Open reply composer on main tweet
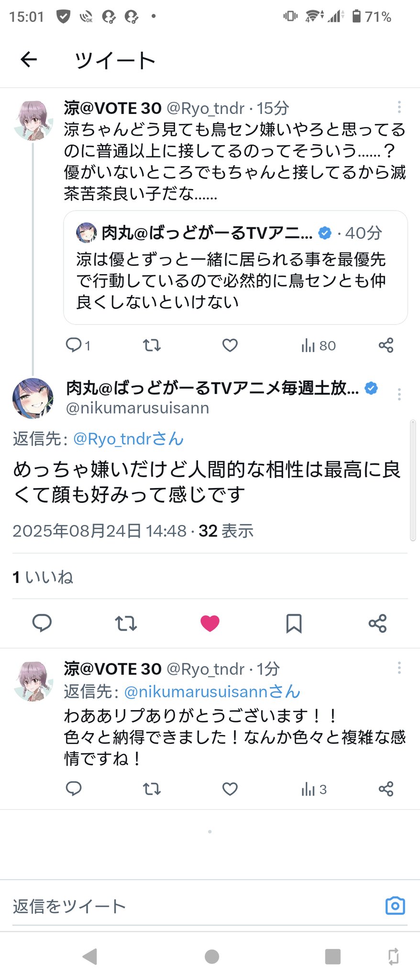The image size is (420, 980). (42, 623)
